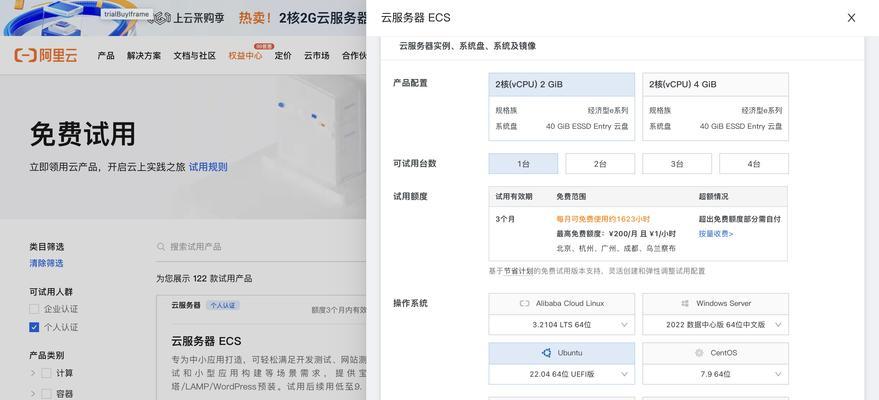Viewport: 879px width, 400px height.
Task: Click the 云服务器 ECS card title
Action: pos(206,341)
